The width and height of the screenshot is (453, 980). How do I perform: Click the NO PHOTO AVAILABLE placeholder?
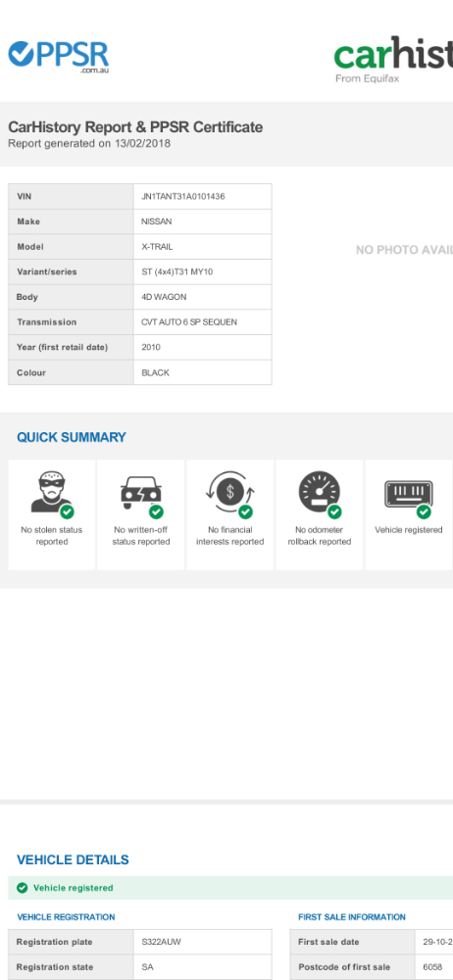tap(404, 250)
